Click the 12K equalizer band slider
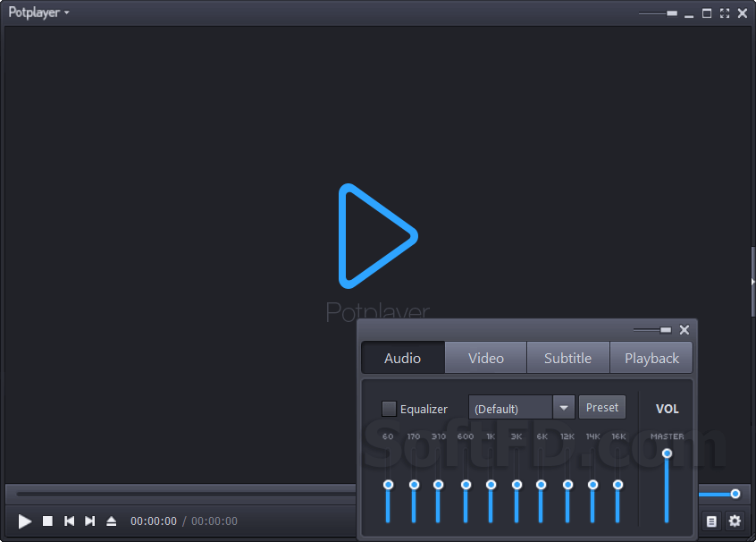This screenshot has height=542, width=756. pyautogui.click(x=568, y=485)
